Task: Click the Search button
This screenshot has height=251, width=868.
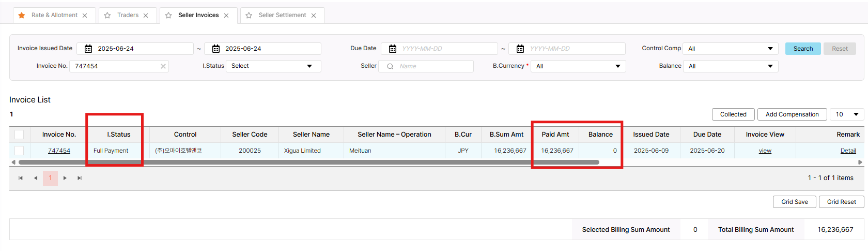Action: point(803,49)
